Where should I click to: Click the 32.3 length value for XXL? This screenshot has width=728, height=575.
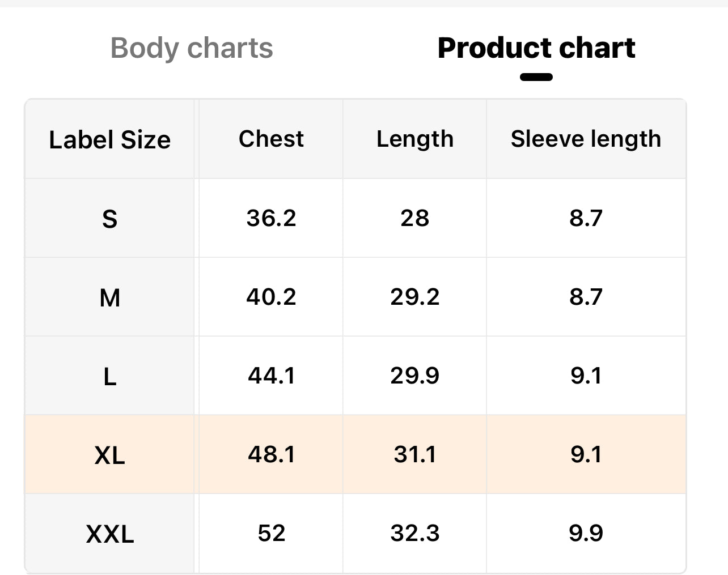pyautogui.click(x=414, y=533)
